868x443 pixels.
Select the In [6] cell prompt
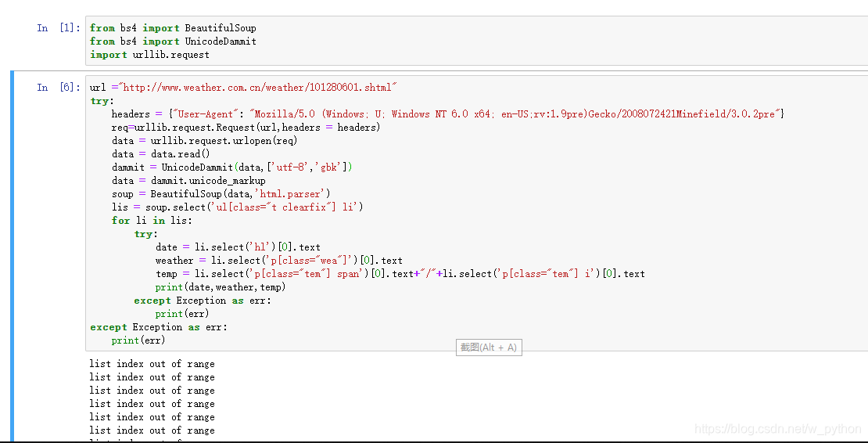tap(59, 88)
